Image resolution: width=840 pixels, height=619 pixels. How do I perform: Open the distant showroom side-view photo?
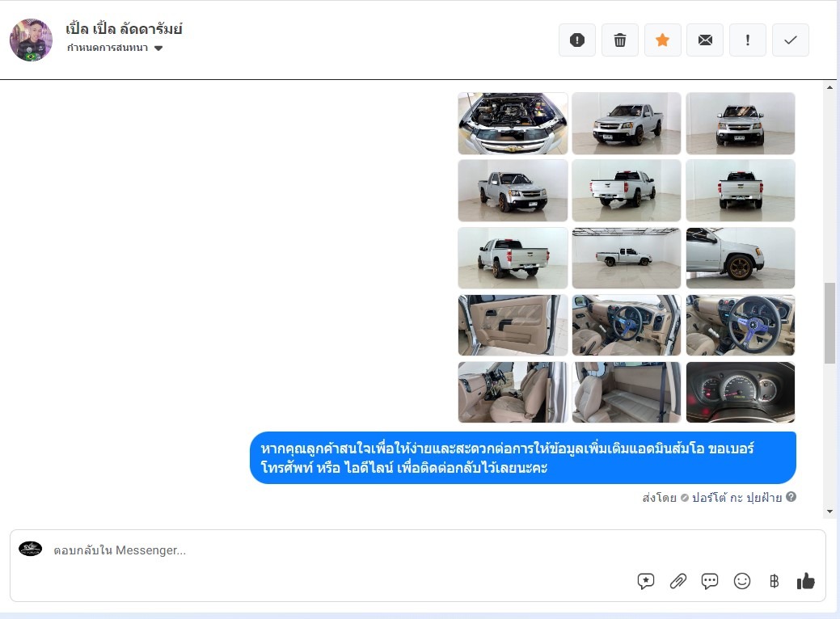click(x=627, y=258)
